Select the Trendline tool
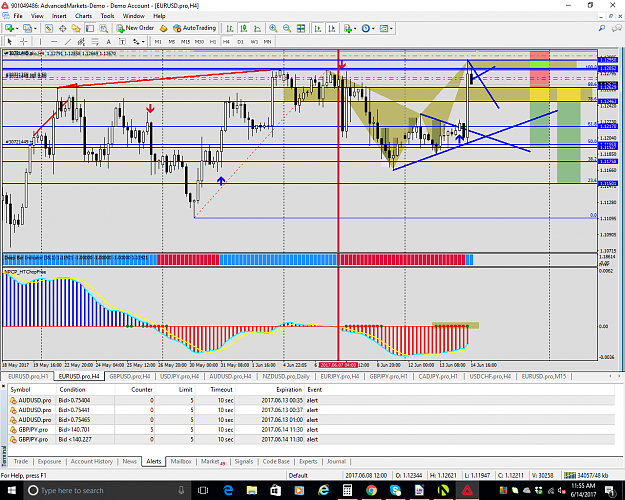This screenshot has width=625, height=500. (68, 41)
